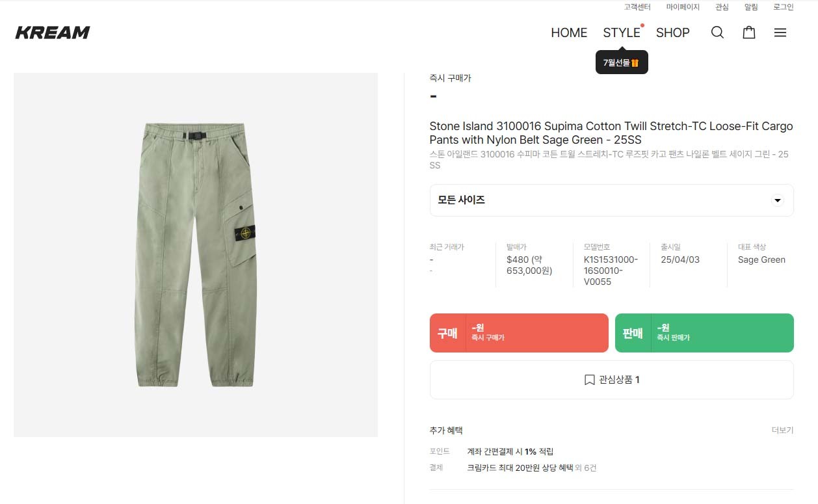
Task: Go to the HOME menu
Action: tap(569, 33)
